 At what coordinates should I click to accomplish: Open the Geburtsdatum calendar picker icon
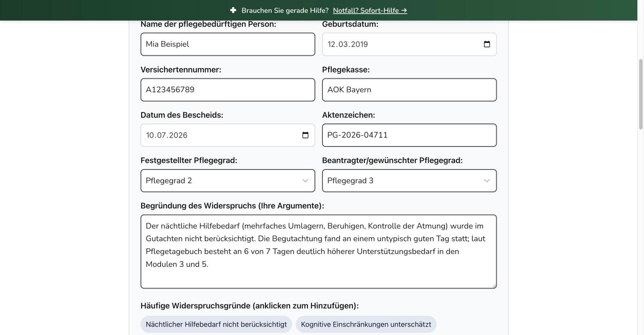[487, 44]
